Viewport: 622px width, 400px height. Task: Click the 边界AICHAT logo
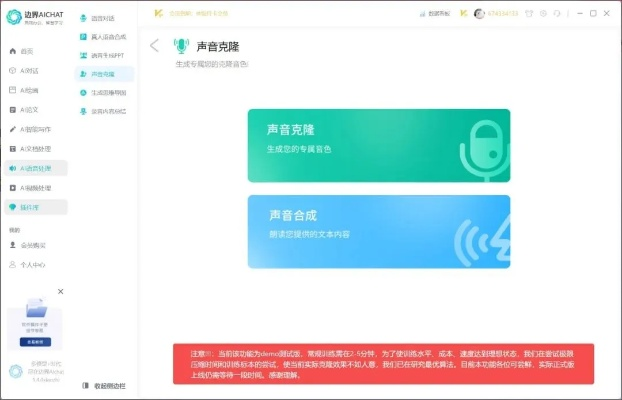pos(35,17)
